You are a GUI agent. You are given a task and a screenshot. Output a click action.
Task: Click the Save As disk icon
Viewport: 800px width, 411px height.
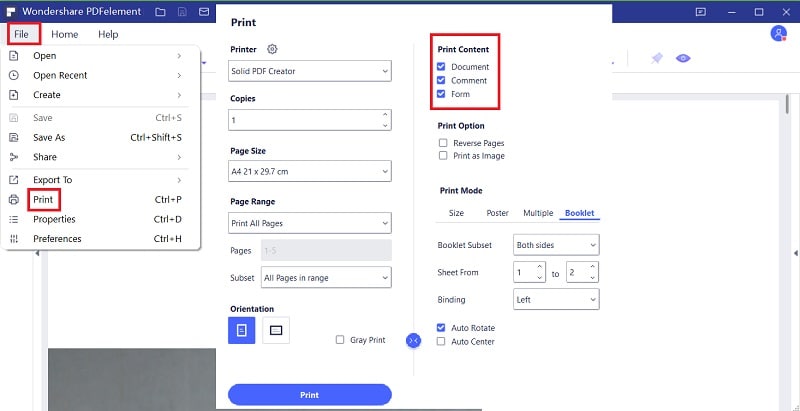(14, 138)
